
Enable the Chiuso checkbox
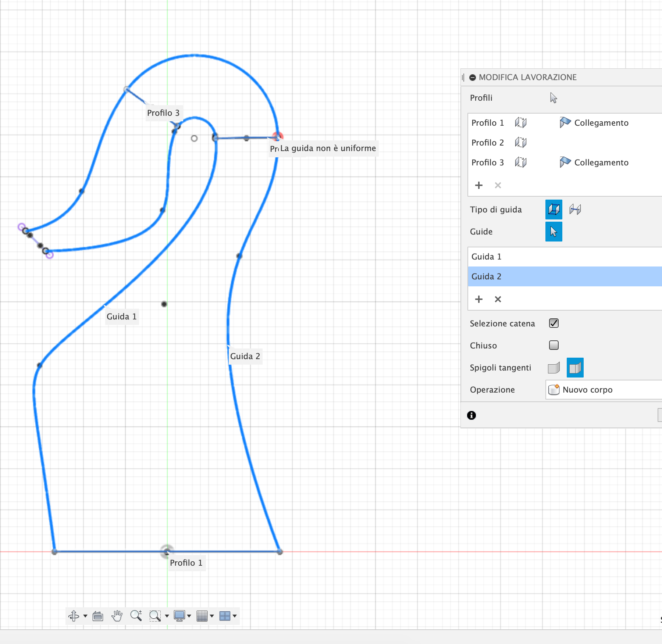554,345
